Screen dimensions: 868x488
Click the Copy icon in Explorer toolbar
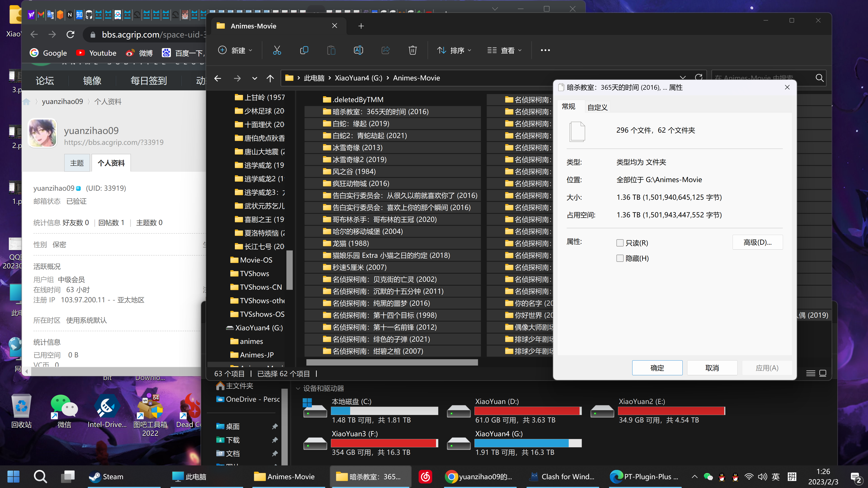[x=304, y=51]
